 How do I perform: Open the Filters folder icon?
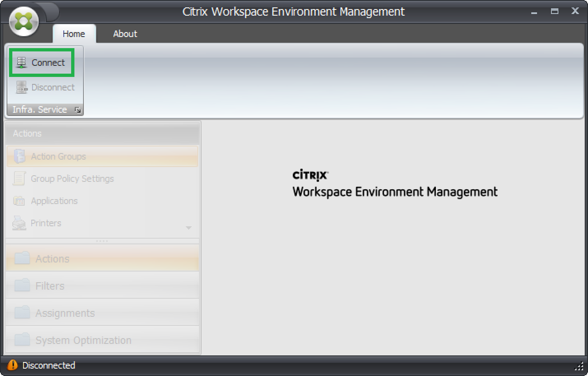(x=22, y=285)
